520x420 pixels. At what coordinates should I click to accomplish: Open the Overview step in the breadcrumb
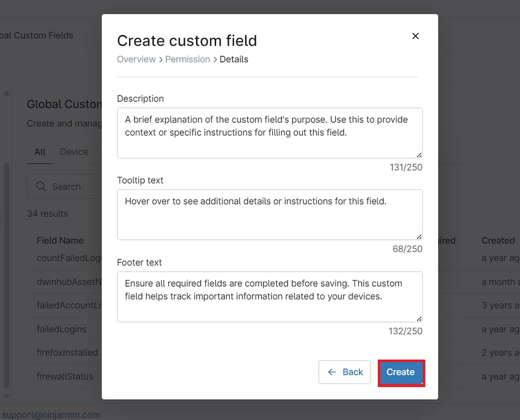[136, 59]
